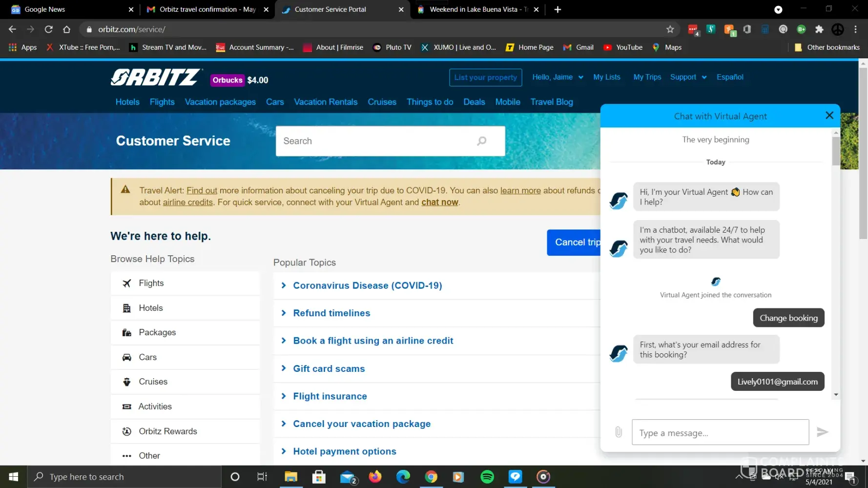Image resolution: width=868 pixels, height=488 pixels.
Task: Close the Virtual Agent chat window
Action: 829,116
